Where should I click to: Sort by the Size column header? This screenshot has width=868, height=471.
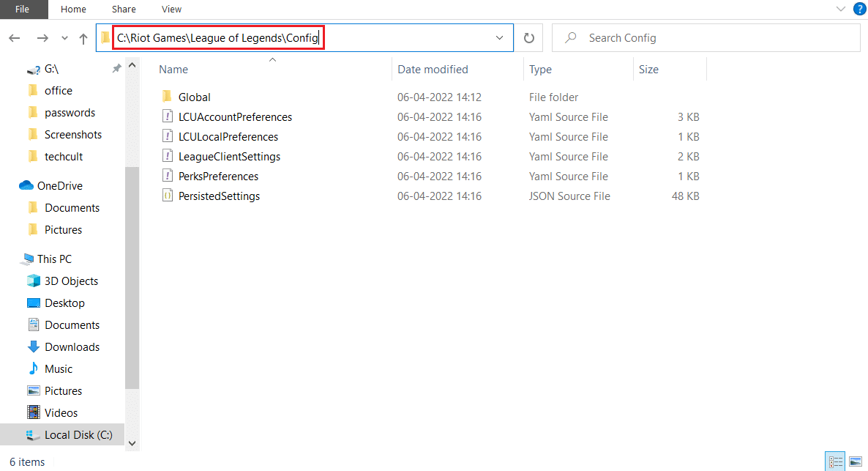(x=648, y=70)
